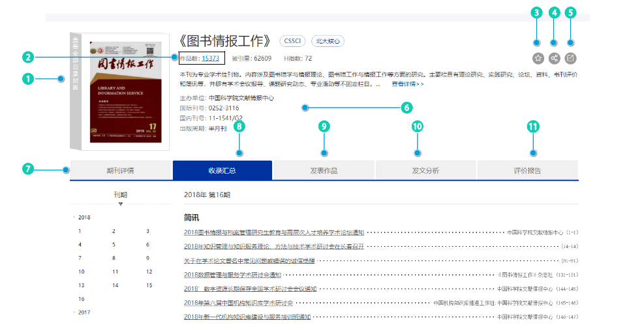The width and height of the screenshot is (644, 331).
Task: Expand the 2017 year in issue list
Action: click(x=84, y=313)
